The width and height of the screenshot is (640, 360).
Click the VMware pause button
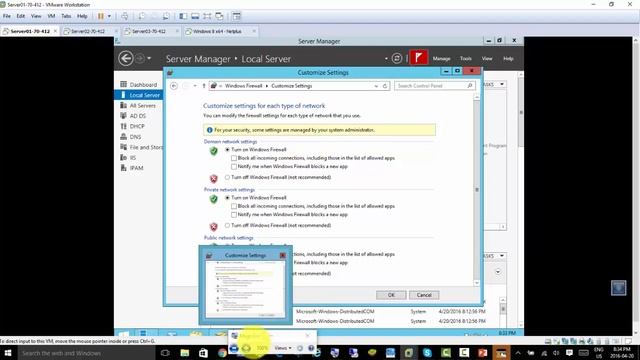pyautogui.click(x=100, y=16)
